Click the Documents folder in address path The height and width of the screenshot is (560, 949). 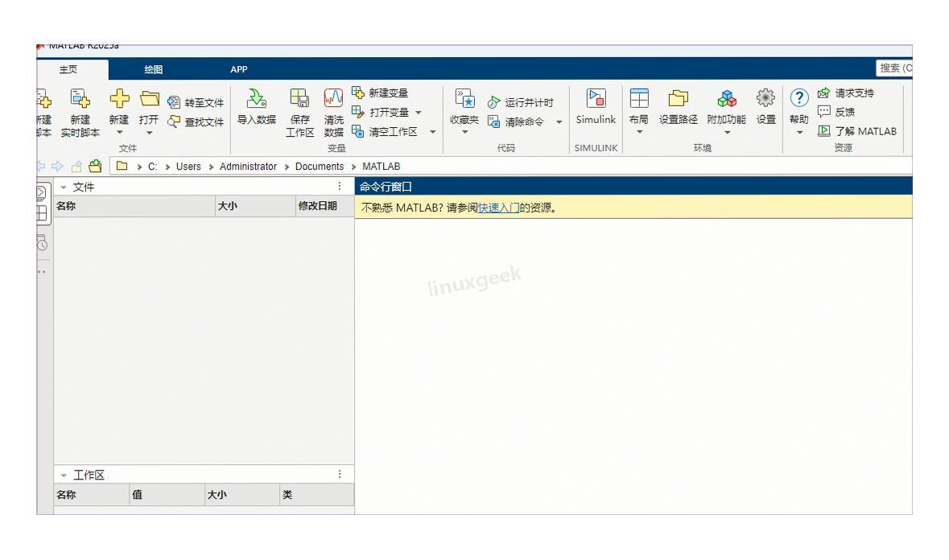tap(319, 167)
